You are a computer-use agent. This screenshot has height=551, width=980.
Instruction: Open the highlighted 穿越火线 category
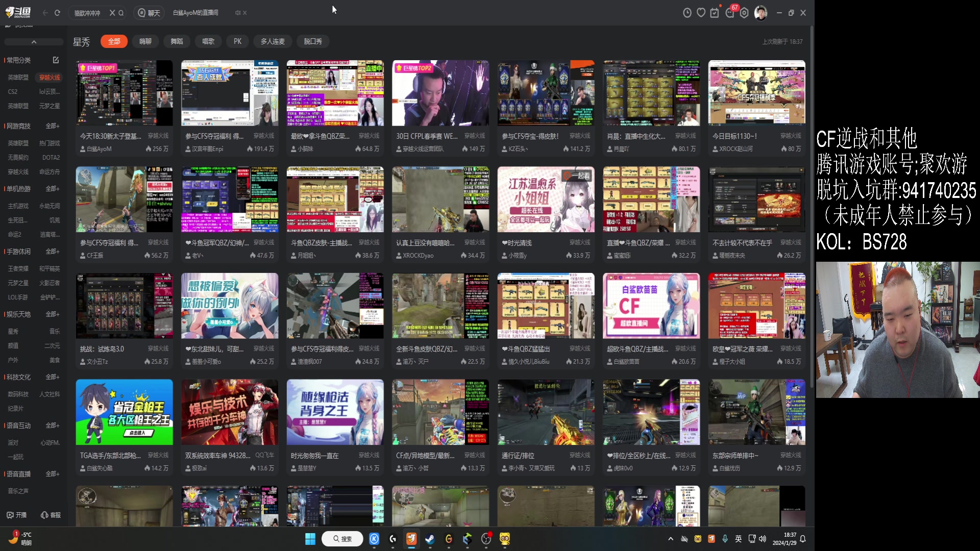click(x=50, y=78)
